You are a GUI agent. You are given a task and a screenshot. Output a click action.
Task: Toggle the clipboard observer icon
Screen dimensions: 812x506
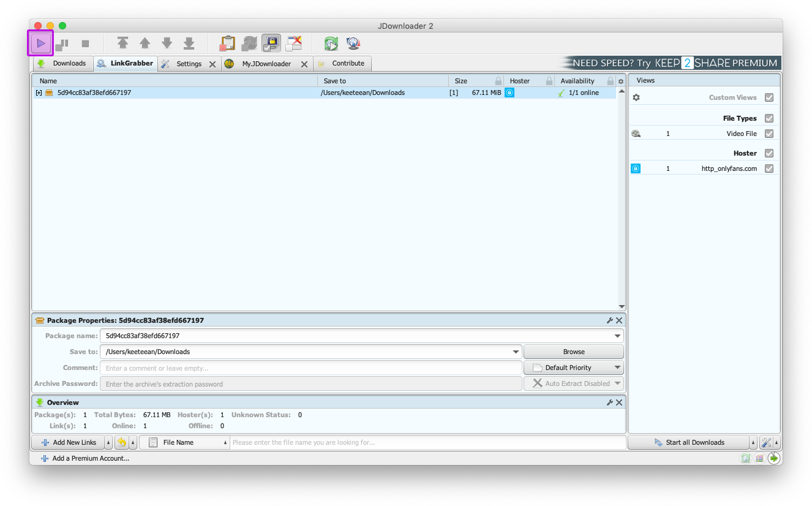(x=227, y=43)
